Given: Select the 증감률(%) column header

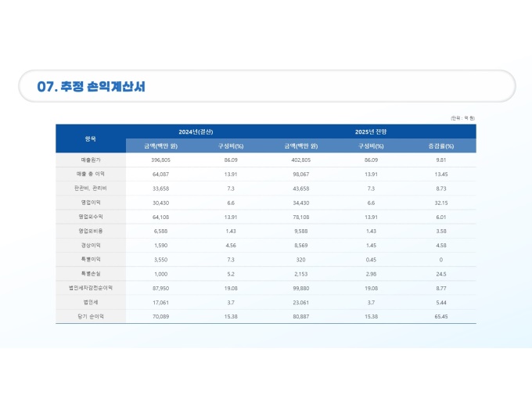Looking at the screenshot, I should point(440,146).
